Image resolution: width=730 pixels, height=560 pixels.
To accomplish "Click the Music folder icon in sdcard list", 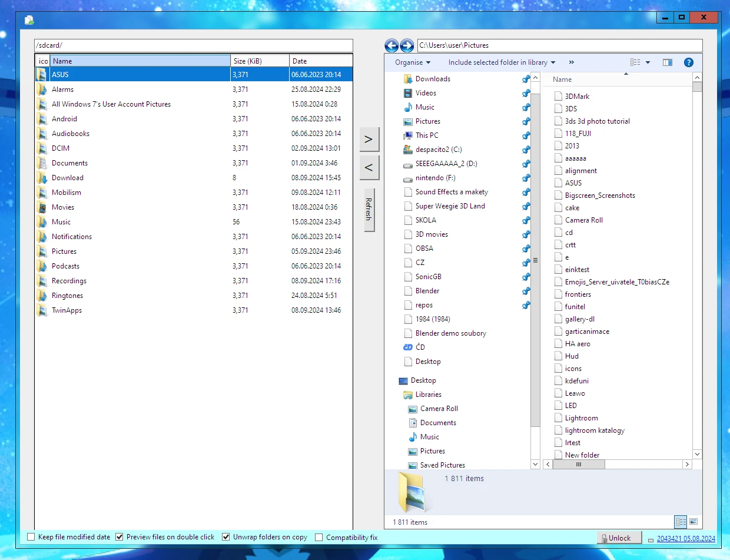I will tap(42, 222).
